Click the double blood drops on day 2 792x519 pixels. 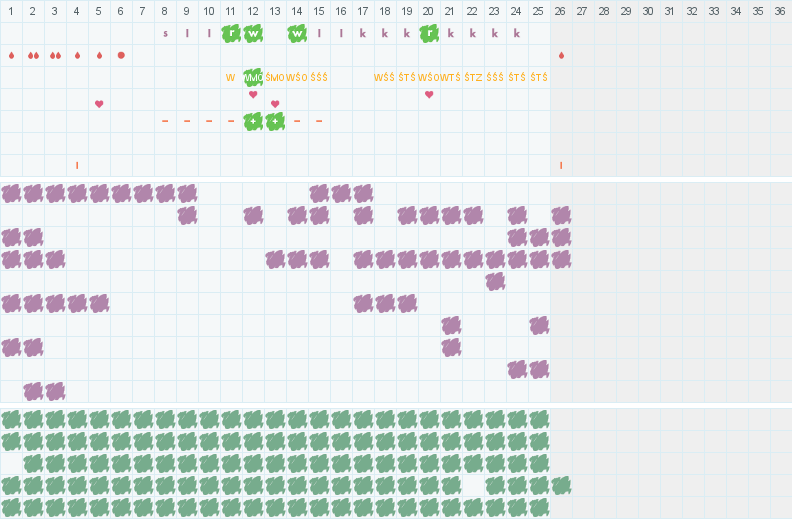33,55
